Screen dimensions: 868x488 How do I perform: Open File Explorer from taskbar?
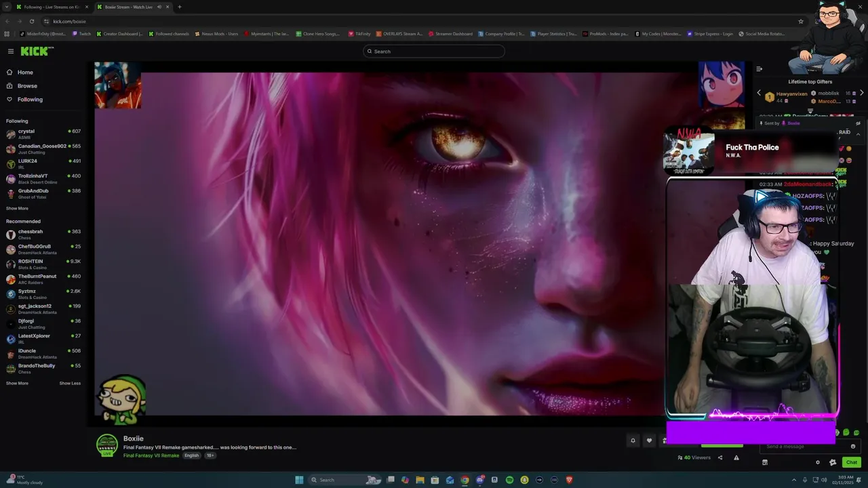pos(420,480)
